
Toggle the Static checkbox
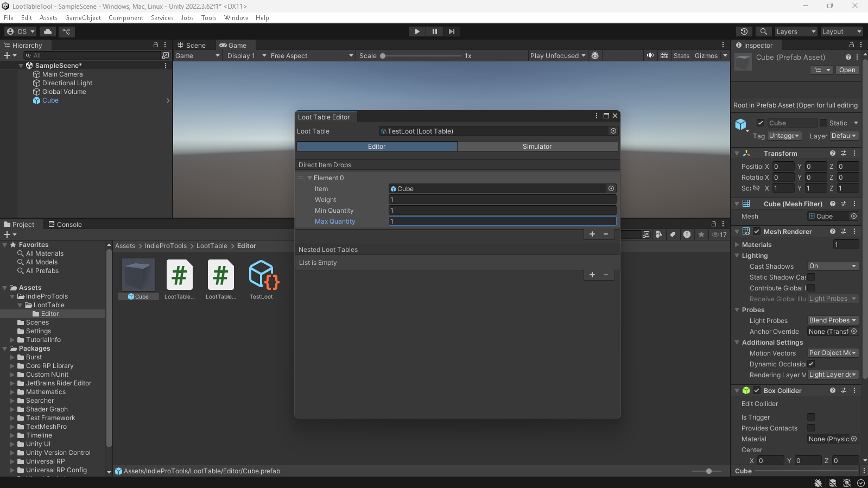(823, 123)
